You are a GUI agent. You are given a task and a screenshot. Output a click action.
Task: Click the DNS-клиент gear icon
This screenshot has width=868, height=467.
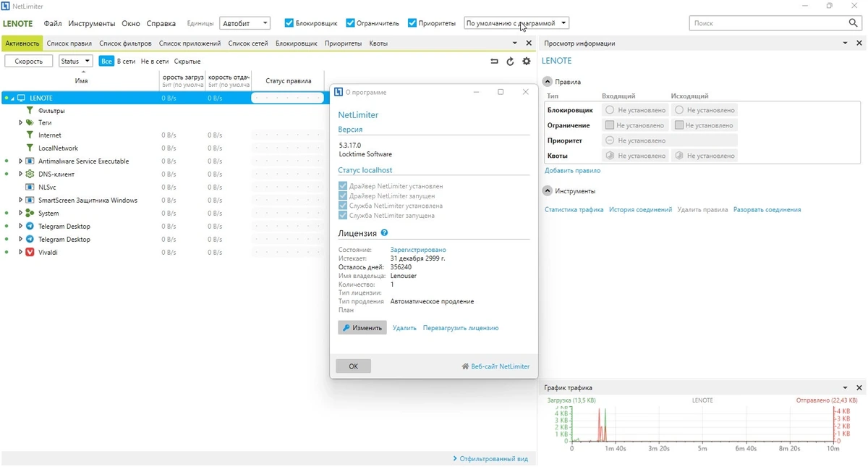click(x=30, y=174)
